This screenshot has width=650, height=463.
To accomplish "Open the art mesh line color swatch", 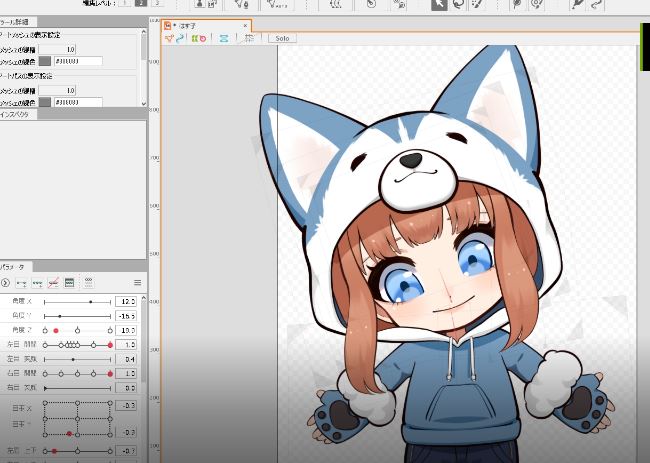I will [45, 61].
